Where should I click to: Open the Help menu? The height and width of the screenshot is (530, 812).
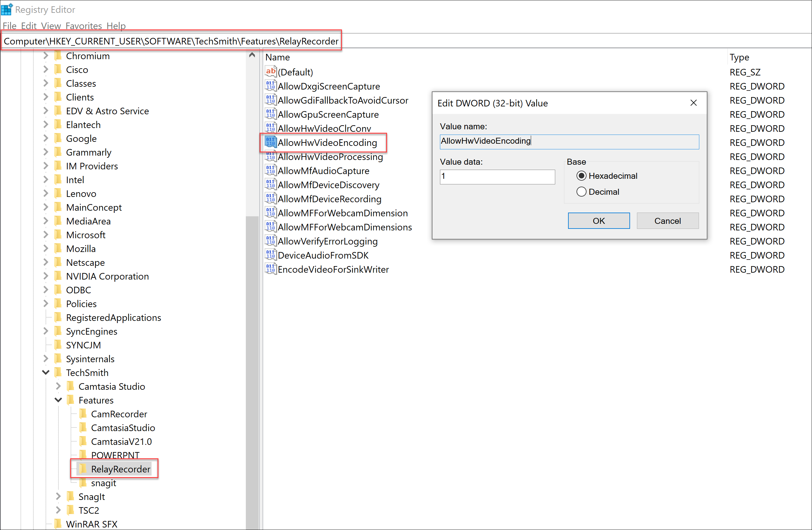[116, 26]
